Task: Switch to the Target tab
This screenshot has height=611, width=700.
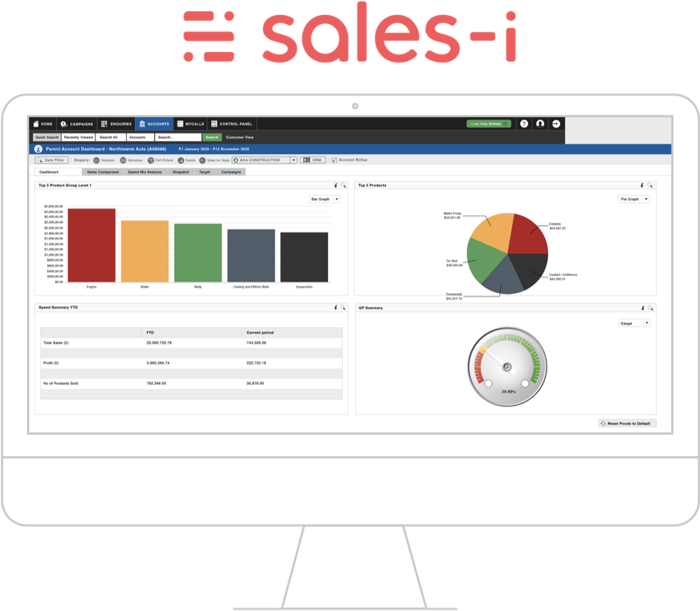Action: click(x=204, y=172)
